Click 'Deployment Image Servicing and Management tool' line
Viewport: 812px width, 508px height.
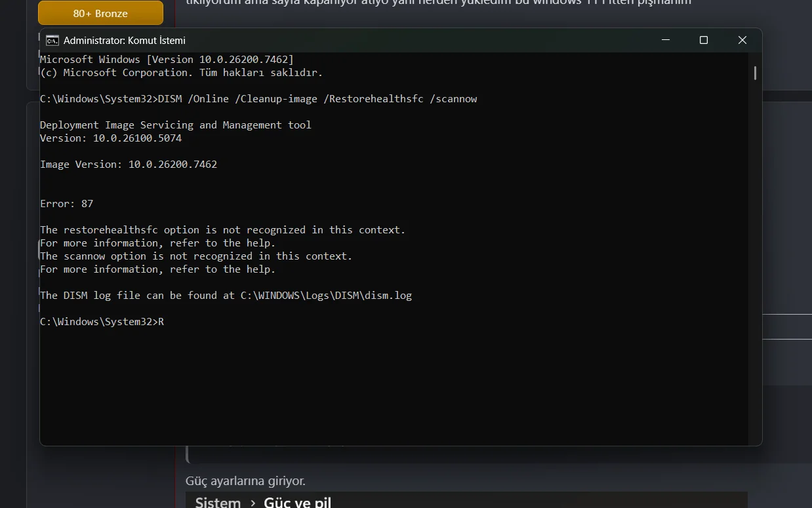point(176,125)
